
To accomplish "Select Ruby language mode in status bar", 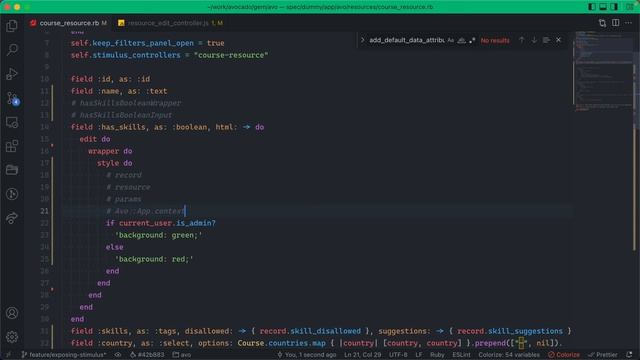I will pyautogui.click(x=437, y=355).
